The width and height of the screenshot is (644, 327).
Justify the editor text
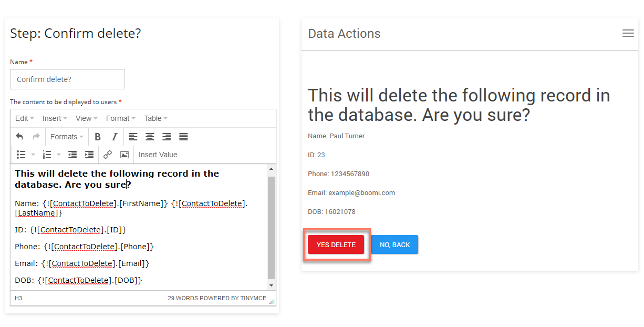183,137
